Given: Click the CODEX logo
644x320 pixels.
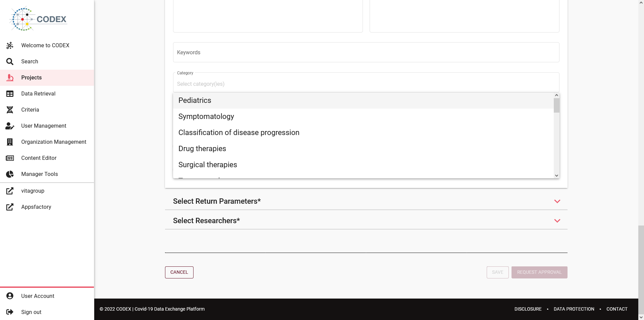Looking at the screenshot, I should pos(39,19).
